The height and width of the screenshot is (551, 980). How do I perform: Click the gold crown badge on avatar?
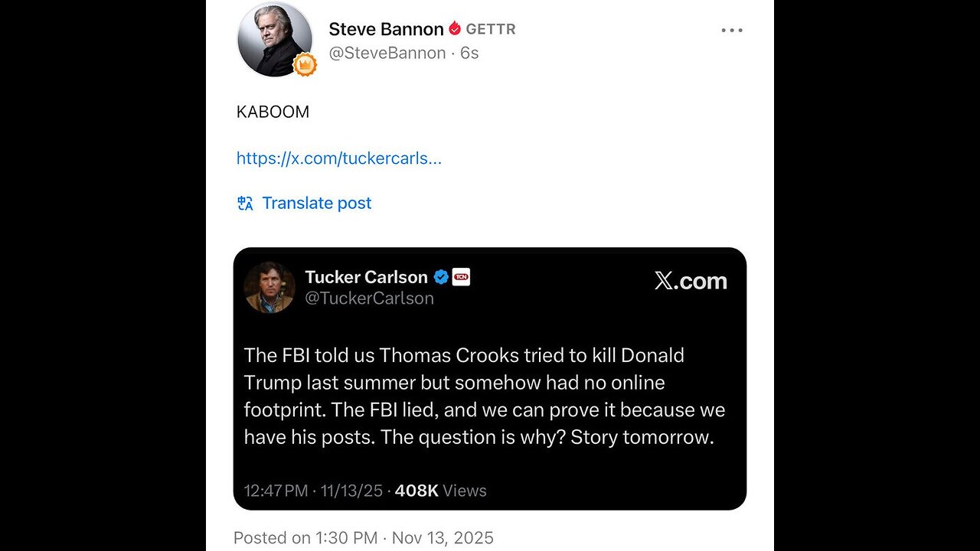click(x=305, y=65)
